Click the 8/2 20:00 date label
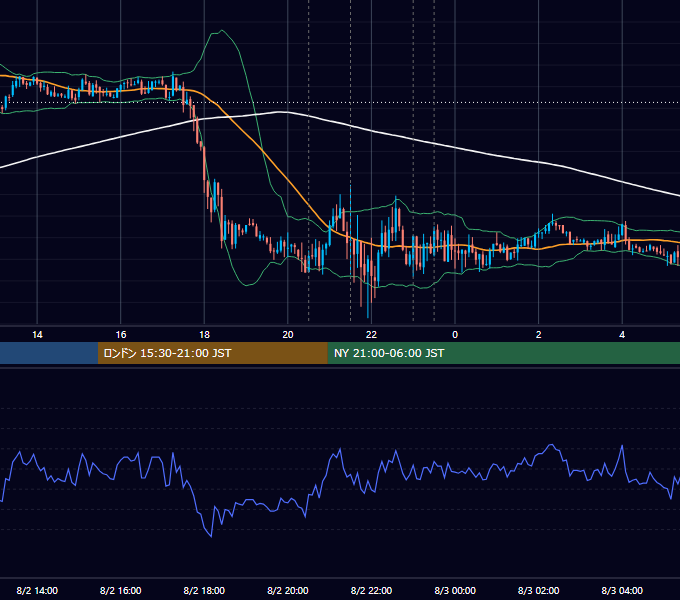Image resolution: width=680 pixels, height=600 pixels. point(288,590)
